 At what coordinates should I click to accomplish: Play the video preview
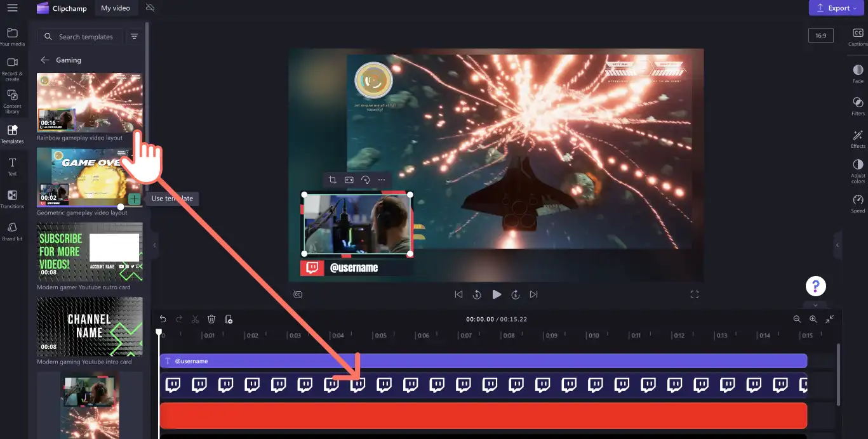click(x=497, y=294)
